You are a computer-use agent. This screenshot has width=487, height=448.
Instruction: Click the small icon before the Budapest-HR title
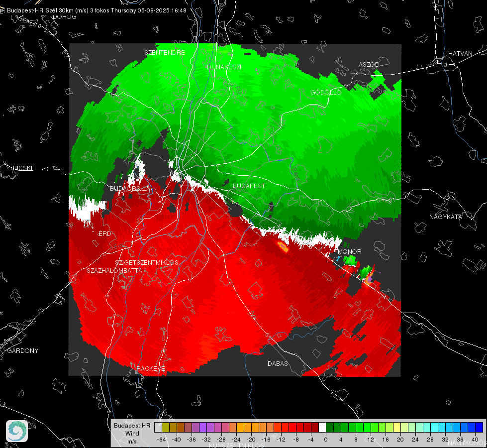[2, 10]
